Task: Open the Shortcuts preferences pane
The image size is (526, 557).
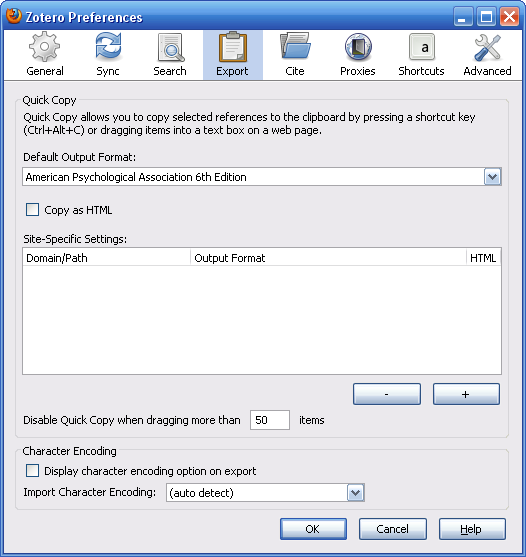Action: (x=421, y=55)
